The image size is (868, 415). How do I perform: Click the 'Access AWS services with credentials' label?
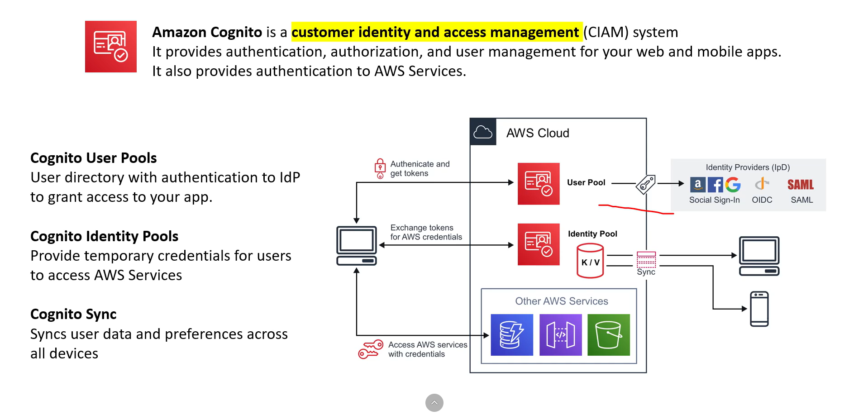click(428, 349)
